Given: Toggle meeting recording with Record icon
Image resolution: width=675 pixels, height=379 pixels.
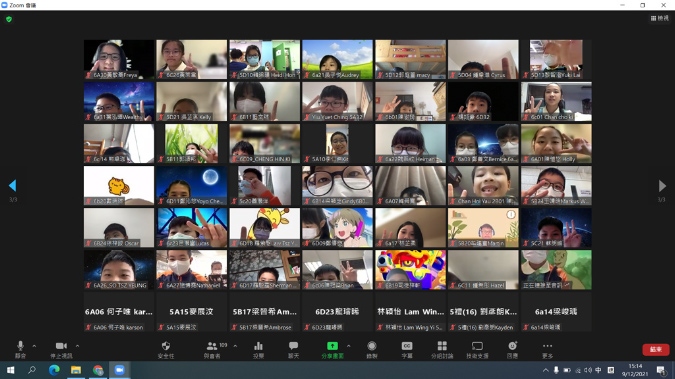Looking at the screenshot, I should (372, 346).
